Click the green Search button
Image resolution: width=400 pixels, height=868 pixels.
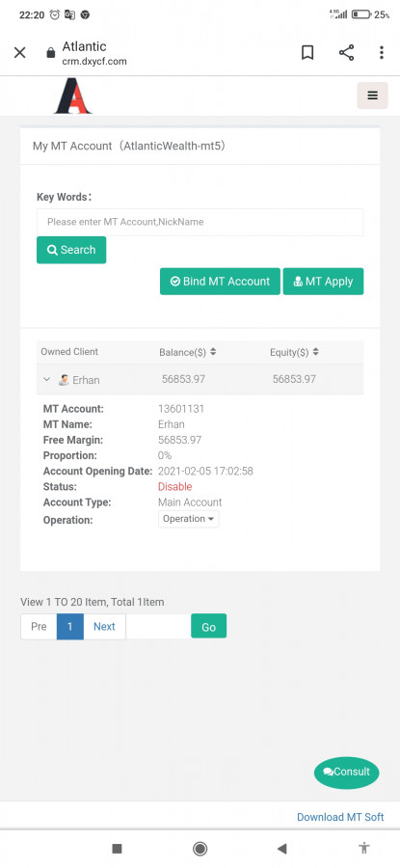click(71, 250)
